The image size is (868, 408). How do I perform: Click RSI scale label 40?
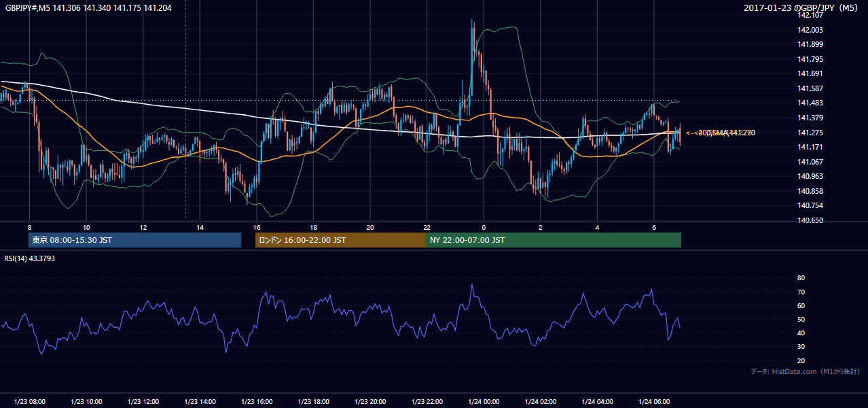[x=801, y=333]
